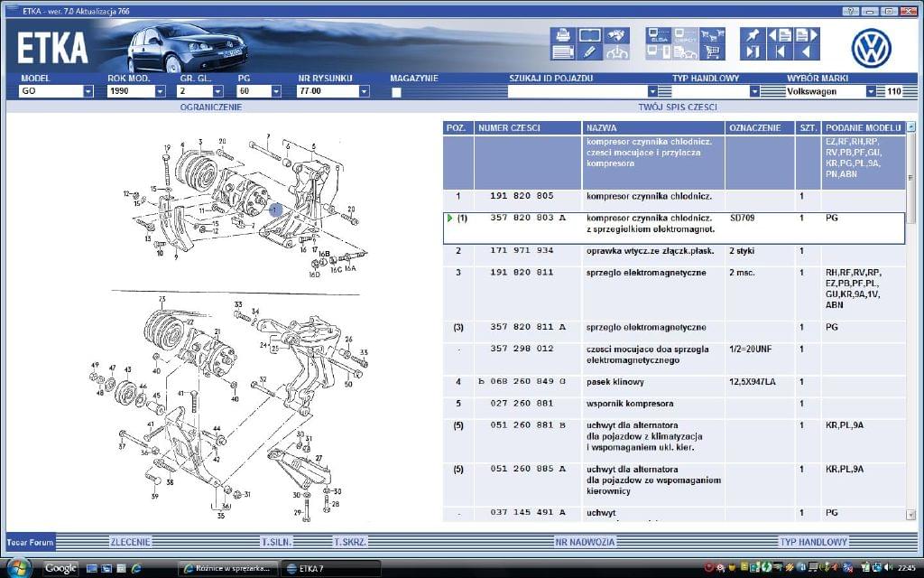The width and height of the screenshot is (924, 578).
Task: Select part number 357 820 803 A
Action: 527,218
